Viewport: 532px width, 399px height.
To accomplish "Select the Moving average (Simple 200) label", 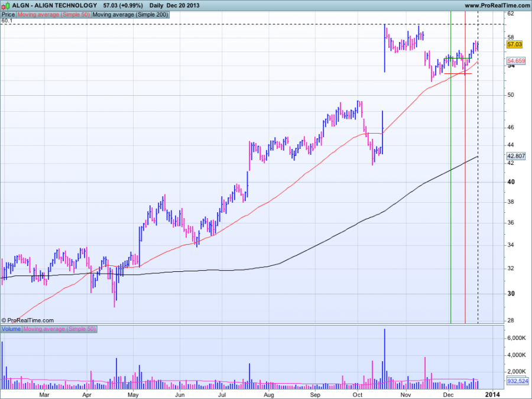I will coord(130,15).
